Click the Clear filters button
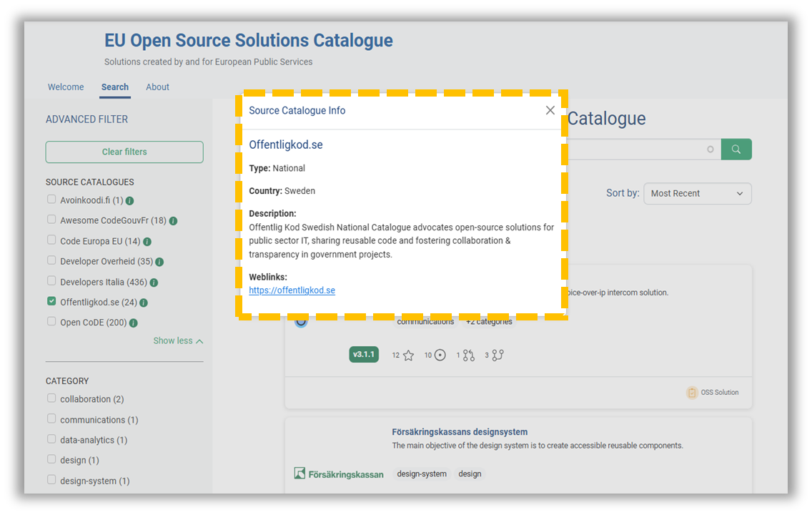The height and width of the screenshot is (515, 812). [x=124, y=152]
